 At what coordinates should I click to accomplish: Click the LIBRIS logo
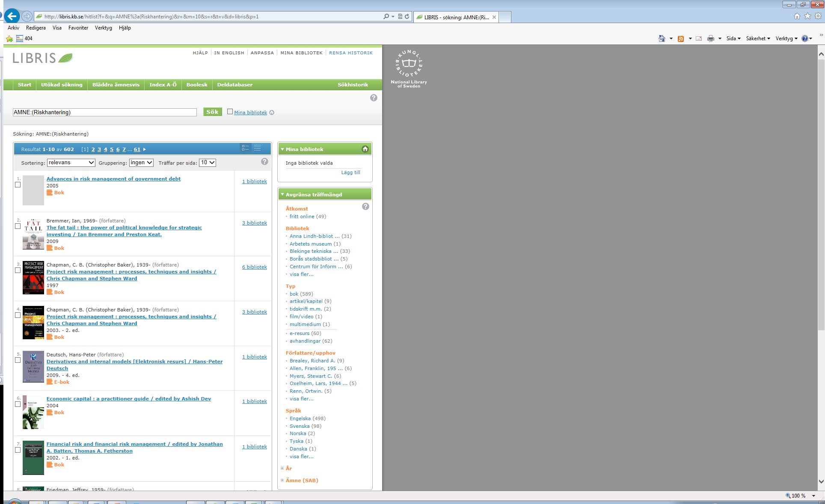click(43, 58)
